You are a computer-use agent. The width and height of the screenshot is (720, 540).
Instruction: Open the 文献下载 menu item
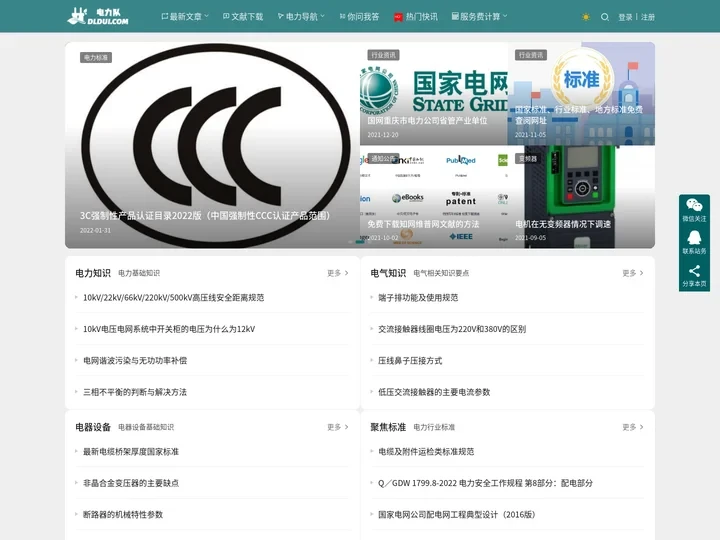243,17
